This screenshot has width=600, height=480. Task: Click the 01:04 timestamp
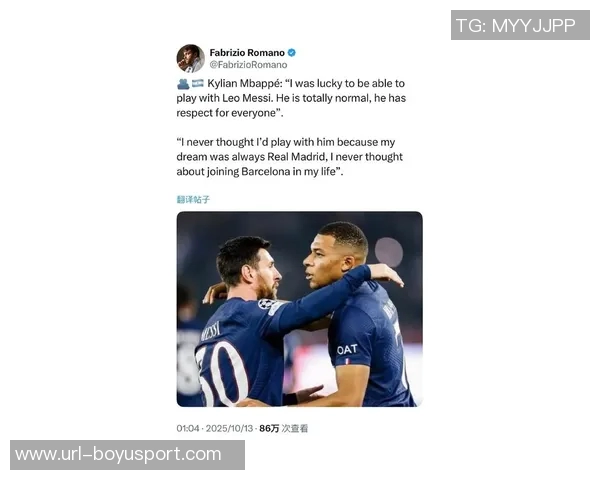[188, 428]
